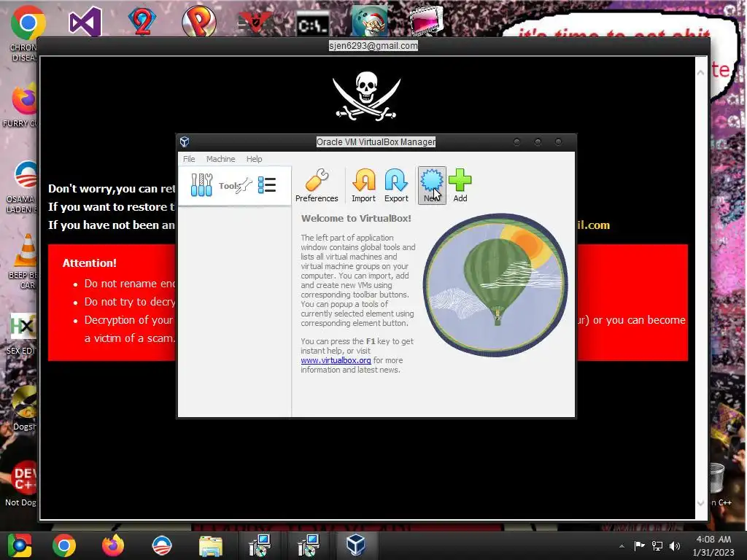Click the Export appliance button
The width and height of the screenshot is (747, 560).
pyautogui.click(x=396, y=185)
